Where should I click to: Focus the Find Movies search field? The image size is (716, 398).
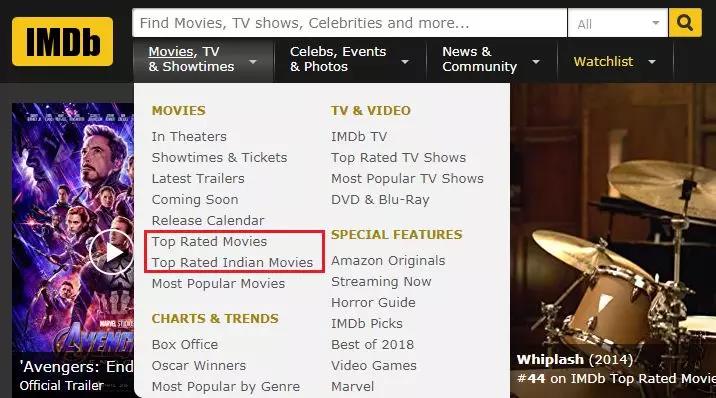point(349,23)
